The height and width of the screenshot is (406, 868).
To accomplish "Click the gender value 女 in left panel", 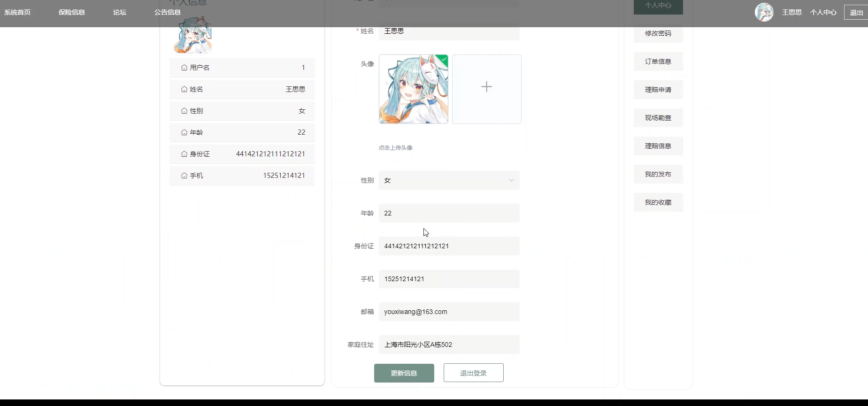I will 302,111.
